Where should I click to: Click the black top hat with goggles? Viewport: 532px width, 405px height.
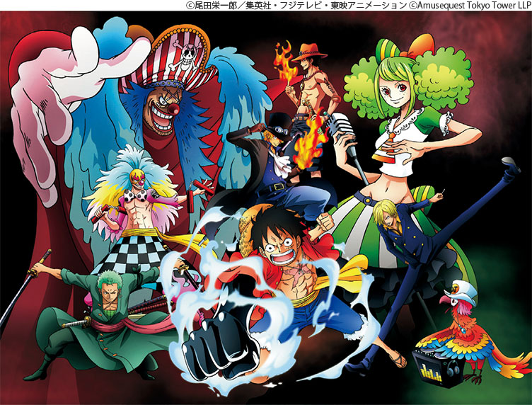coord(280,121)
